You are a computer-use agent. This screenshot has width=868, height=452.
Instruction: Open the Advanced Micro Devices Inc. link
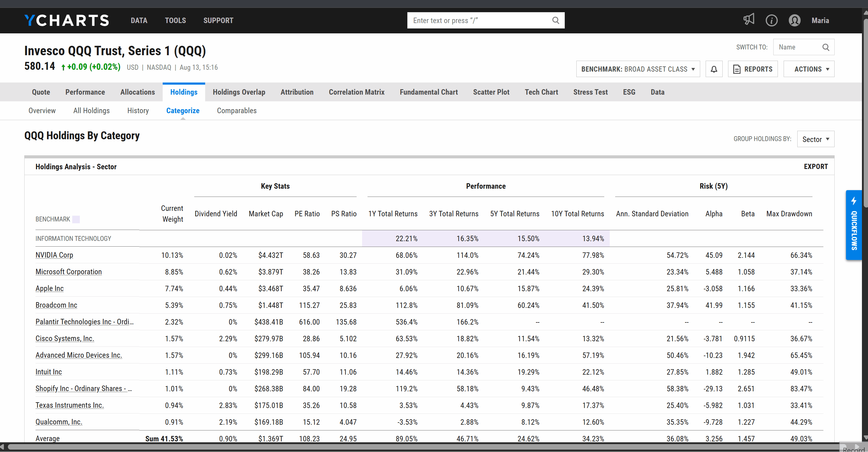(79, 355)
